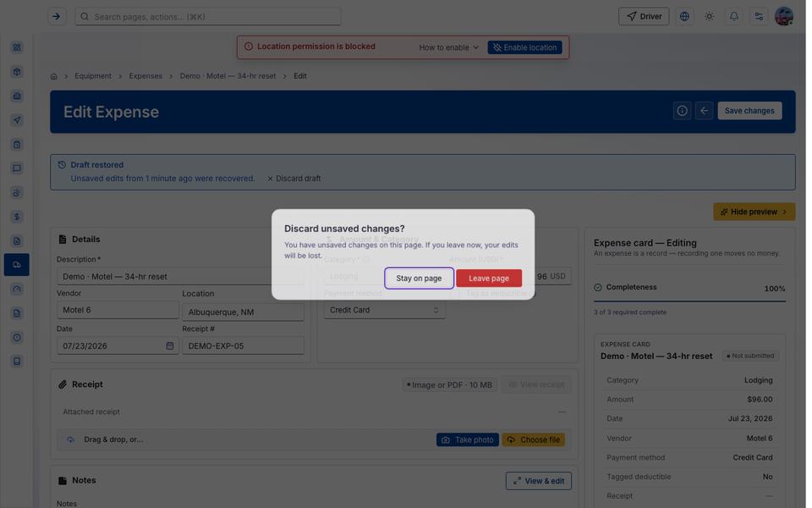Viewport: 812px width, 508px height.
Task: Open the cube package sidebar icon
Action: tap(17, 72)
